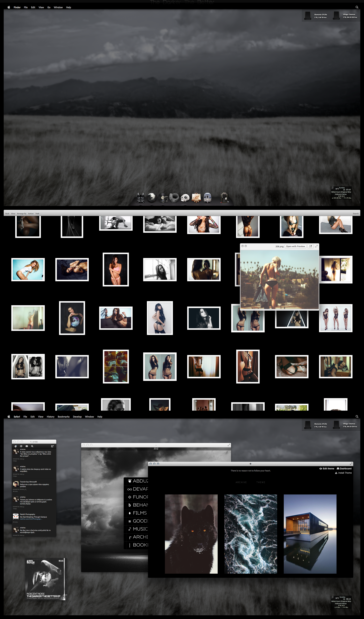Viewport: 364px width, 619px height.
Task: Open the black wolf photo thumbnail
Action: (191, 534)
